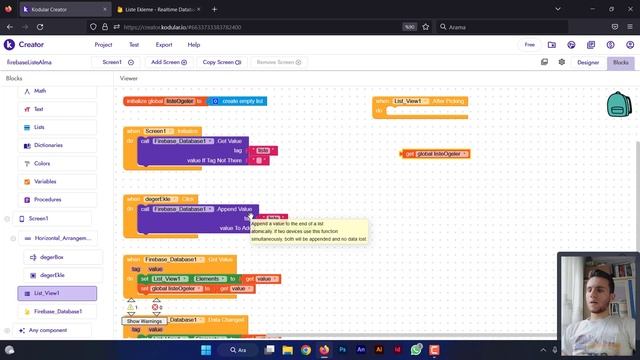Click the test companion icon in top bar
The height and width of the screenshot is (360, 640).
pyautogui.click(x=571, y=45)
